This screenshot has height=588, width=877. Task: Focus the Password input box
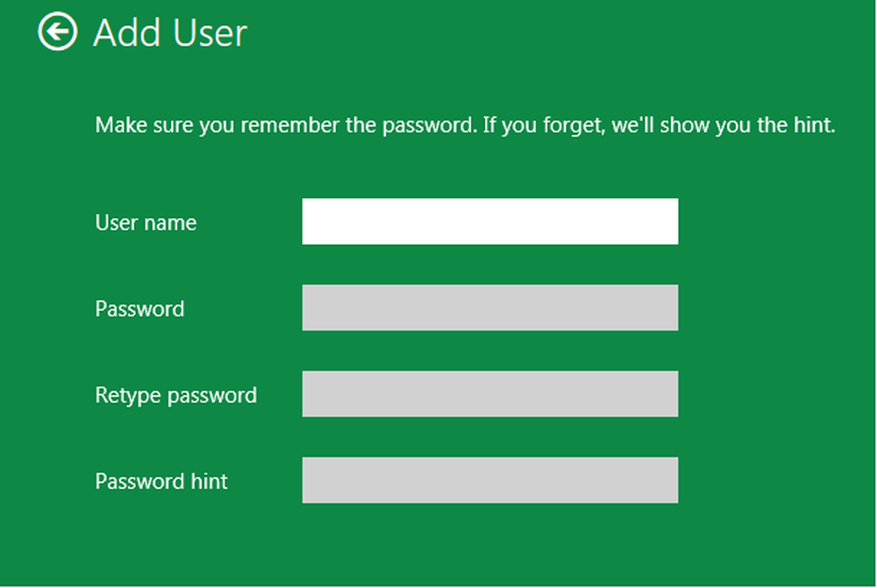pyautogui.click(x=489, y=308)
